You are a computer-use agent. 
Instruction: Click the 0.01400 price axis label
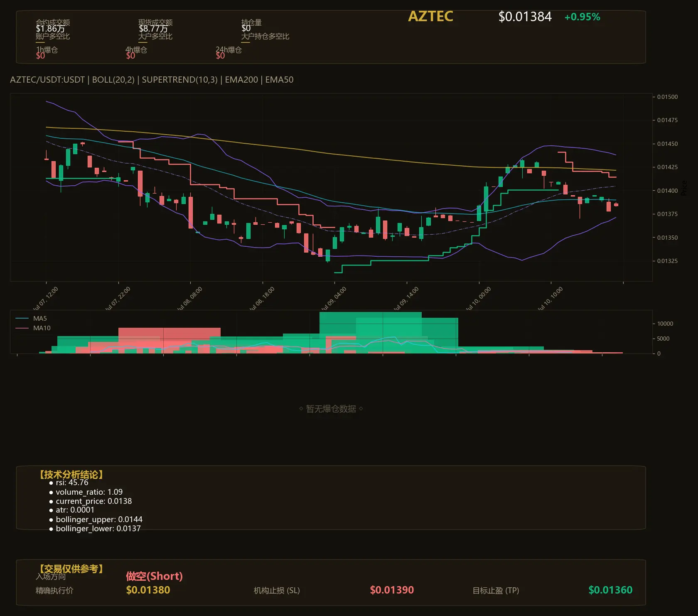tap(667, 191)
